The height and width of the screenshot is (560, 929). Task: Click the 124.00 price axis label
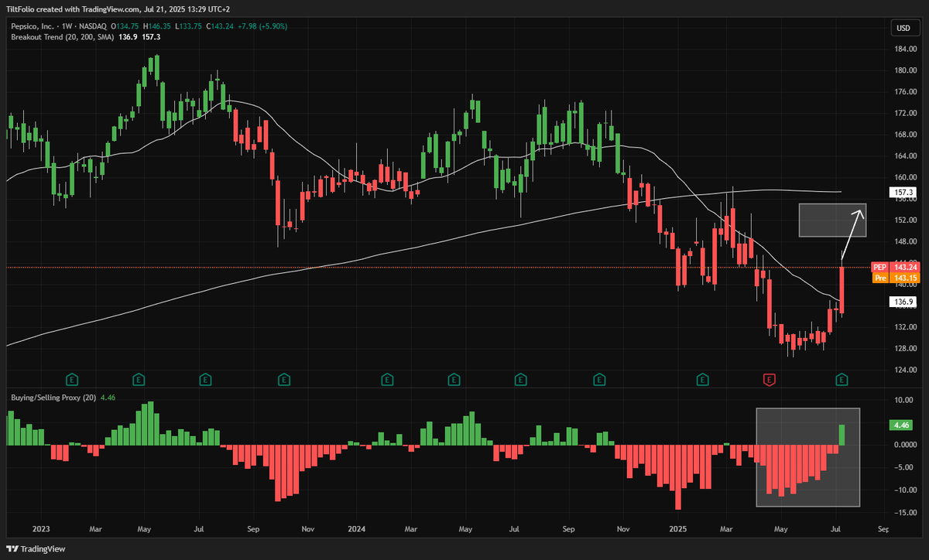tap(904, 369)
